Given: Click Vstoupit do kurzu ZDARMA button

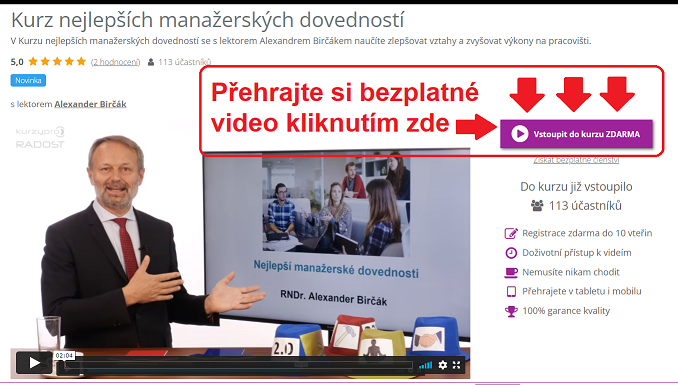Looking at the screenshot, I should point(576,134).
